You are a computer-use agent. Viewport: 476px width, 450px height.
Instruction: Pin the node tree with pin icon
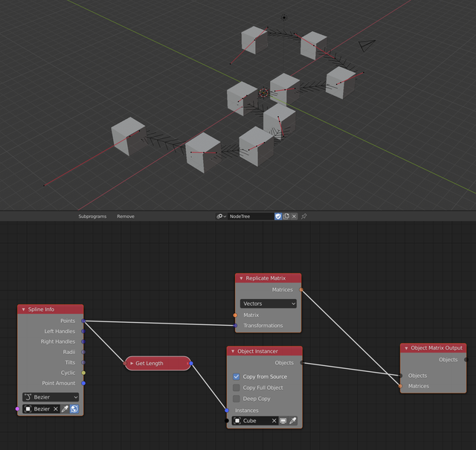pyautogui.click(x=303, y=216)
